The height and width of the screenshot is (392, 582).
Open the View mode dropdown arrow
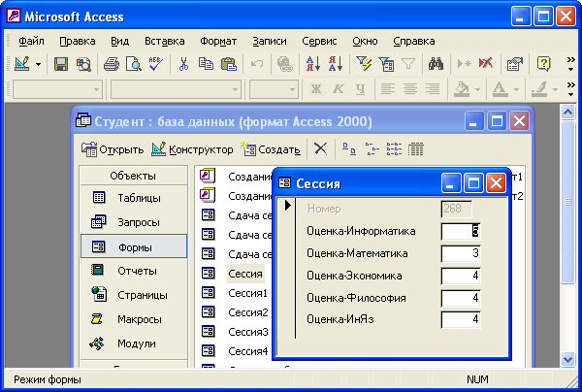click(x=38, y=64)
